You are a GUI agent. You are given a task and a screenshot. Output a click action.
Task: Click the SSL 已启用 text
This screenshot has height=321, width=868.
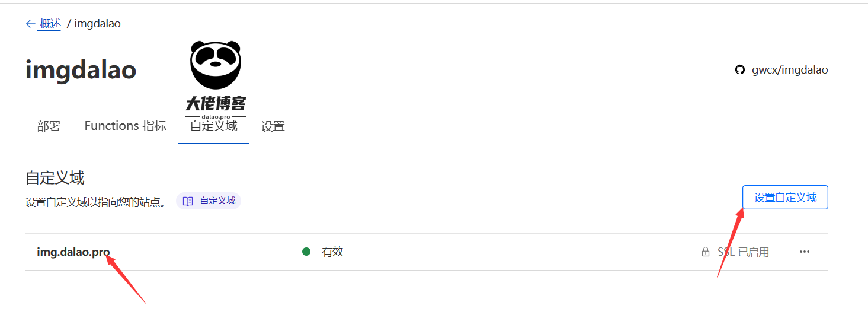tap(743, 252)
